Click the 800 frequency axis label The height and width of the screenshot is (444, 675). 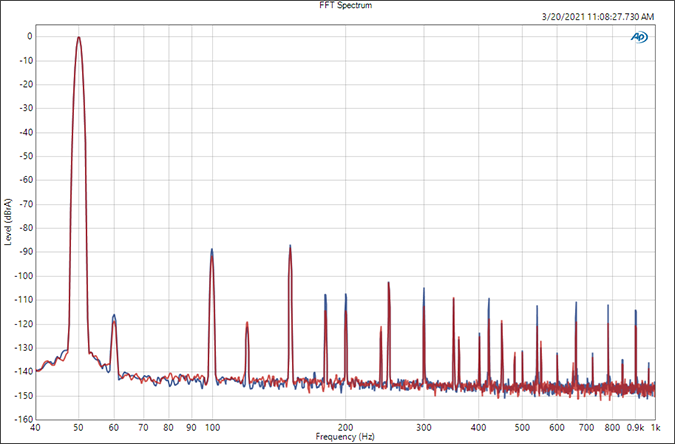click(x=612, y=428)
